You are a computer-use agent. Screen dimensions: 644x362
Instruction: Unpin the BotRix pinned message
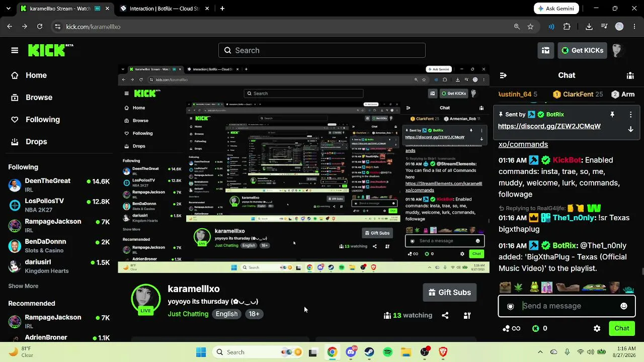(612, 115)
